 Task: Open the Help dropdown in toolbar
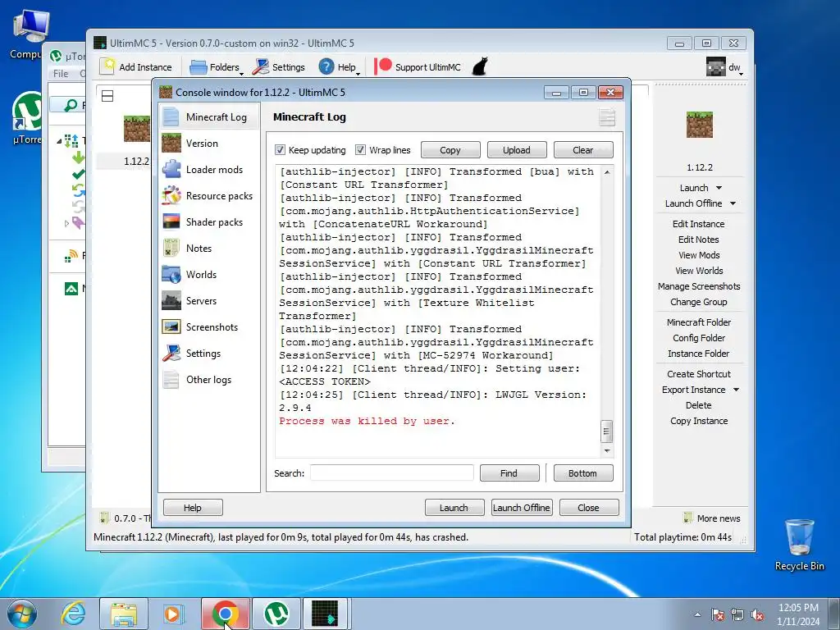point(340,67)
